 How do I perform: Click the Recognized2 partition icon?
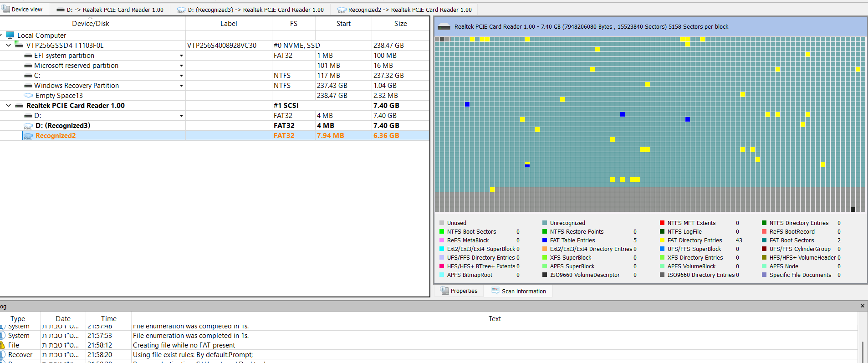[28, 136]
